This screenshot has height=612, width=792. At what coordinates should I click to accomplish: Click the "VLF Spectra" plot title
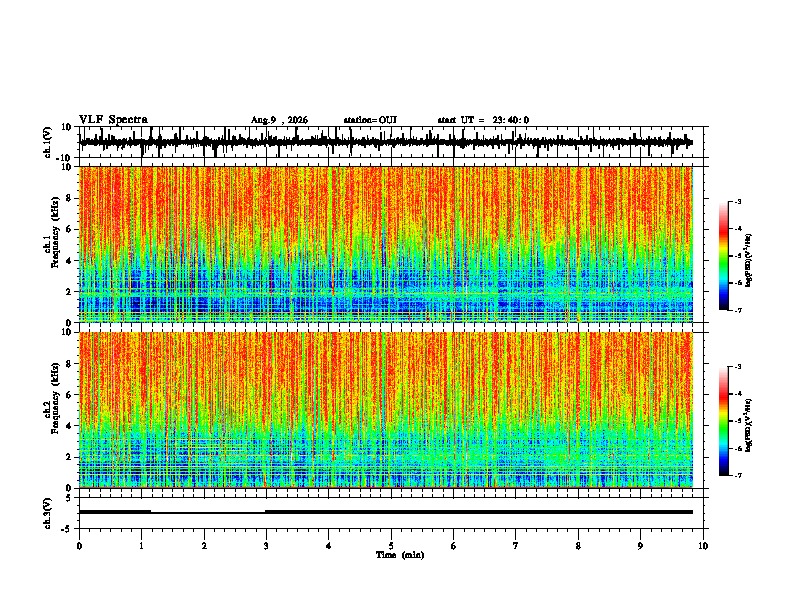[x=113, y=120]
